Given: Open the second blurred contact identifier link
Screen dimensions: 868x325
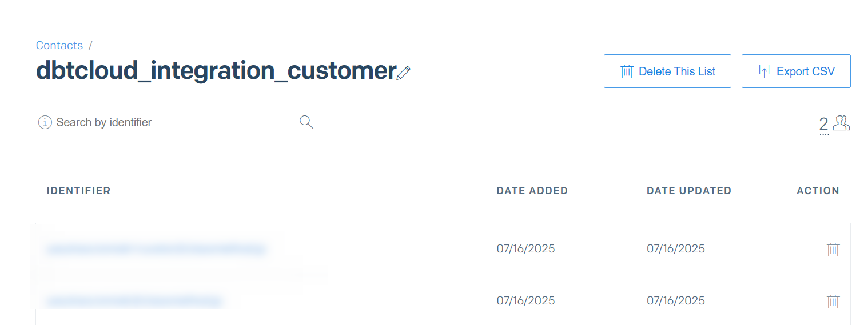Looking at the screenshot, I should [x=134, y=301].
